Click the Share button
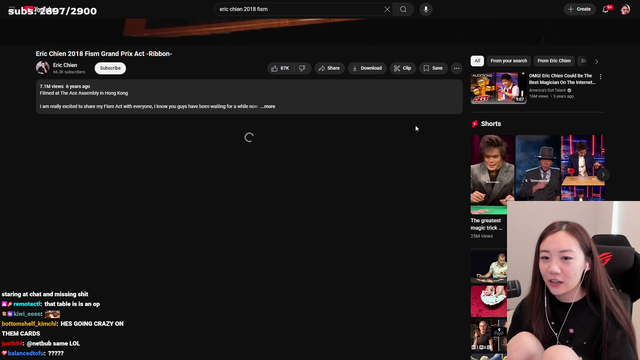 [329, 68]
